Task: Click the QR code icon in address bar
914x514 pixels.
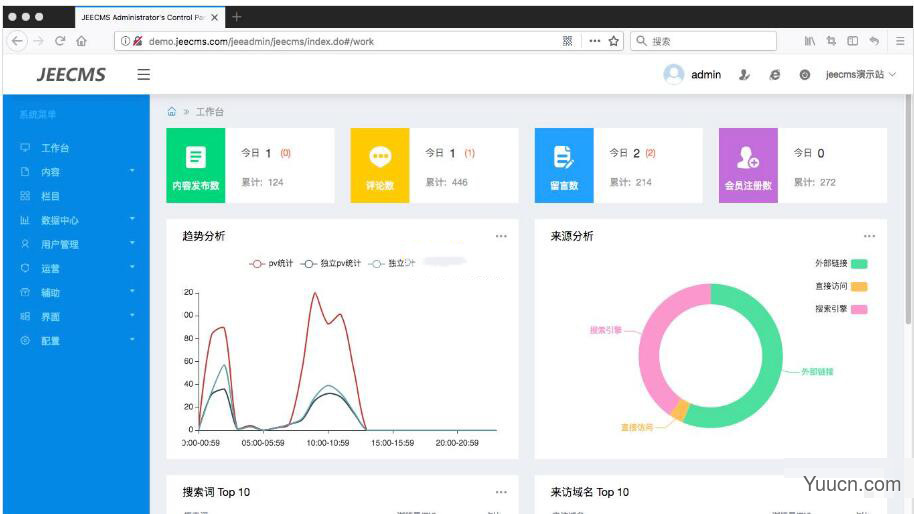Action: pyautogui.click(x=567, y=41)
